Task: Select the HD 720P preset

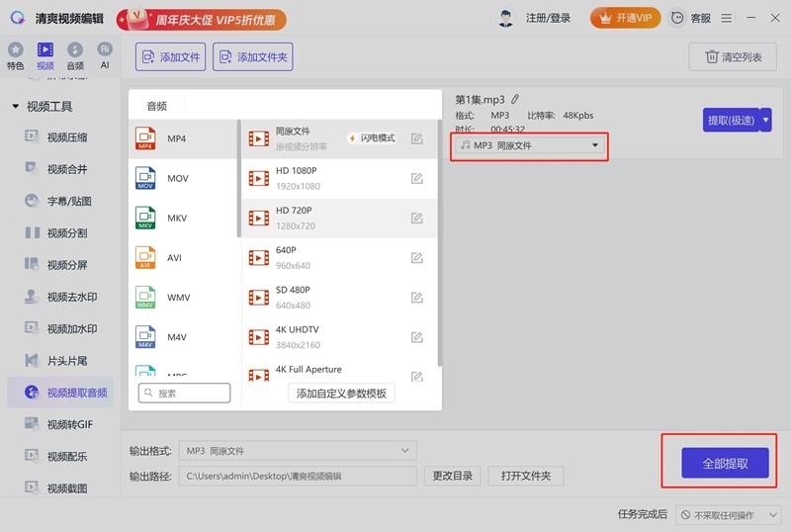Action: tap(339, 219)
